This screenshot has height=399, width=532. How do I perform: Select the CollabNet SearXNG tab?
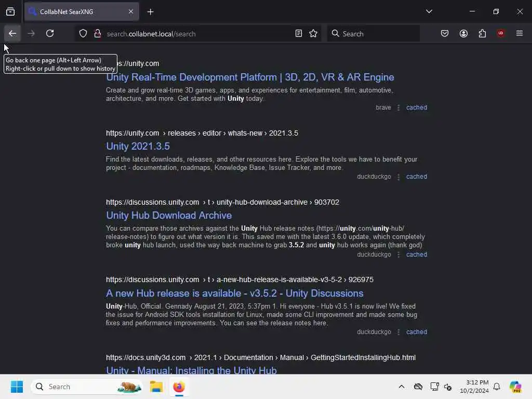click(x=82, y=11)
